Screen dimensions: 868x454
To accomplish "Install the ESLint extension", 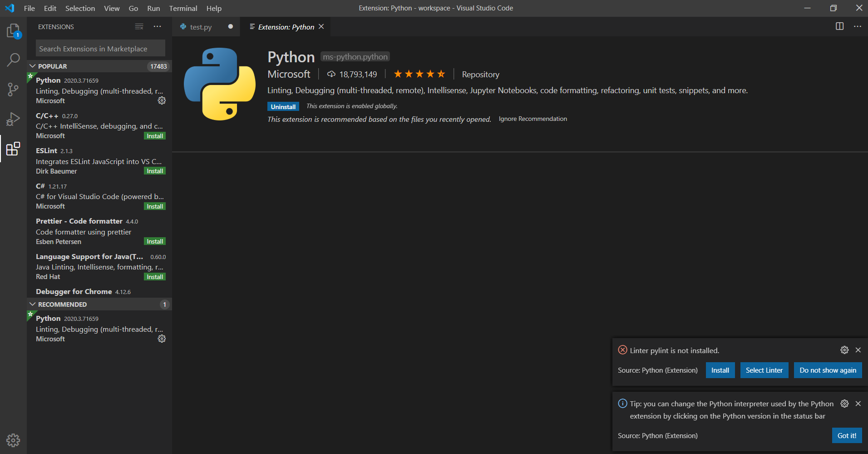I will point(155,171).
